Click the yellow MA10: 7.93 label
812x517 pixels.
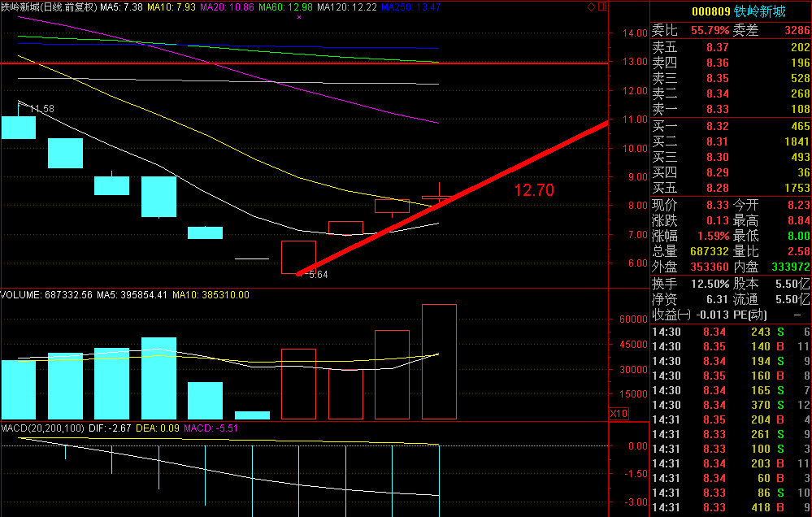point(172,7)
